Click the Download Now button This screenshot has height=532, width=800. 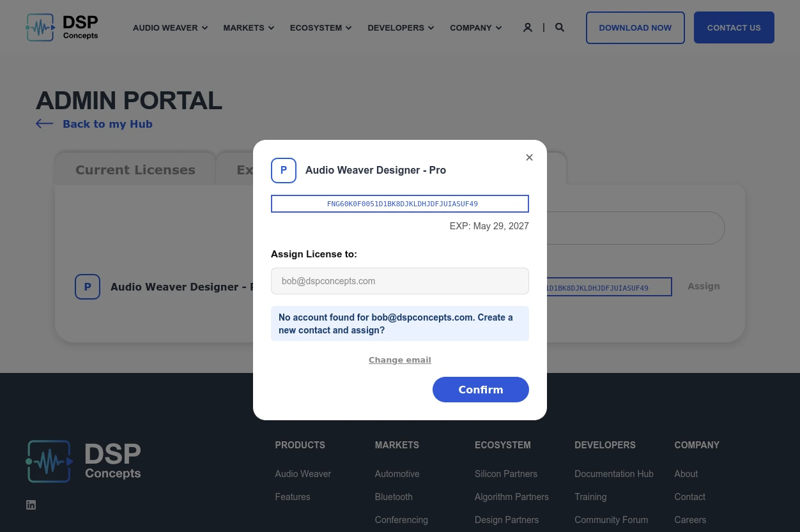635,27
